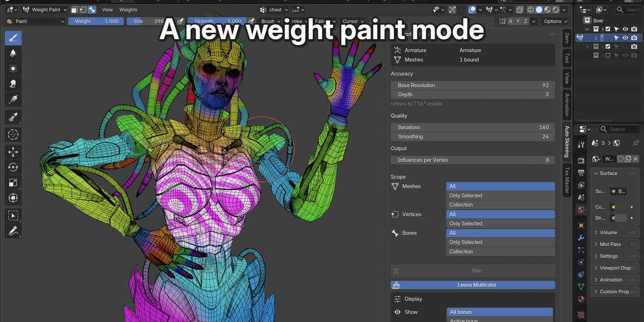Select the Annotate tool
Screen dimensions: 644x322
[13, 231]
